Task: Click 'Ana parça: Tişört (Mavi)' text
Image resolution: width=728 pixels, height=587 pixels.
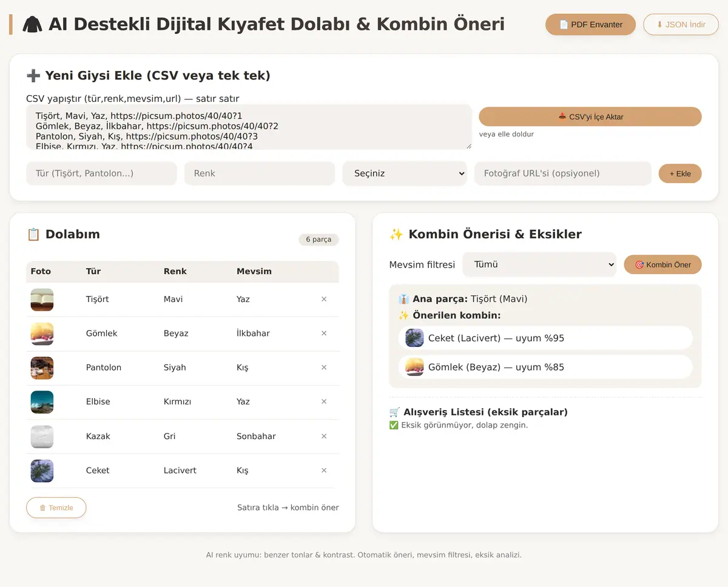Action: 462,299
